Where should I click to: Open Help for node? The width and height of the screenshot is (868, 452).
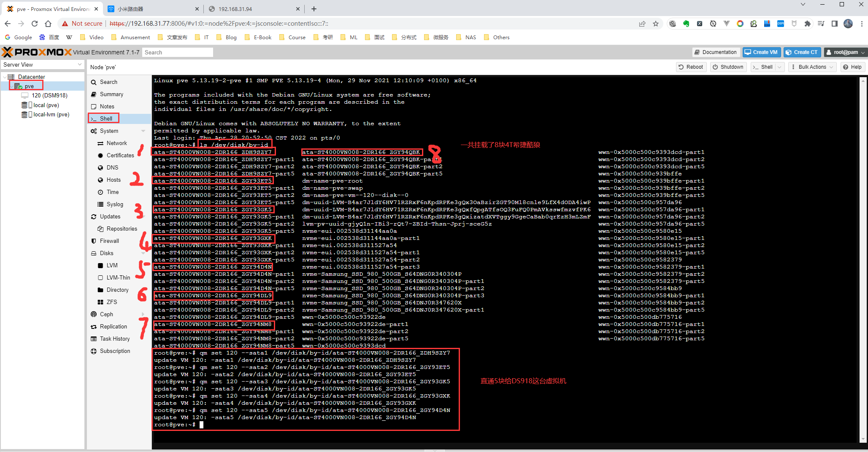[x=852, y=67]
